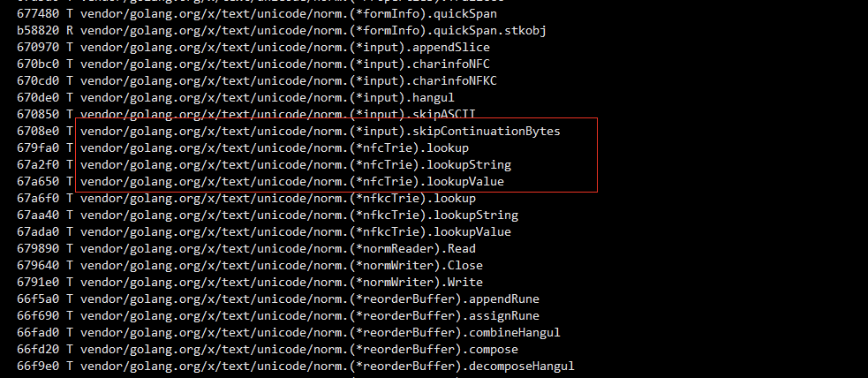Select the (*nfcTrie).lookupString entry
The height and width of the screenshot is (378, 868).
264,164
